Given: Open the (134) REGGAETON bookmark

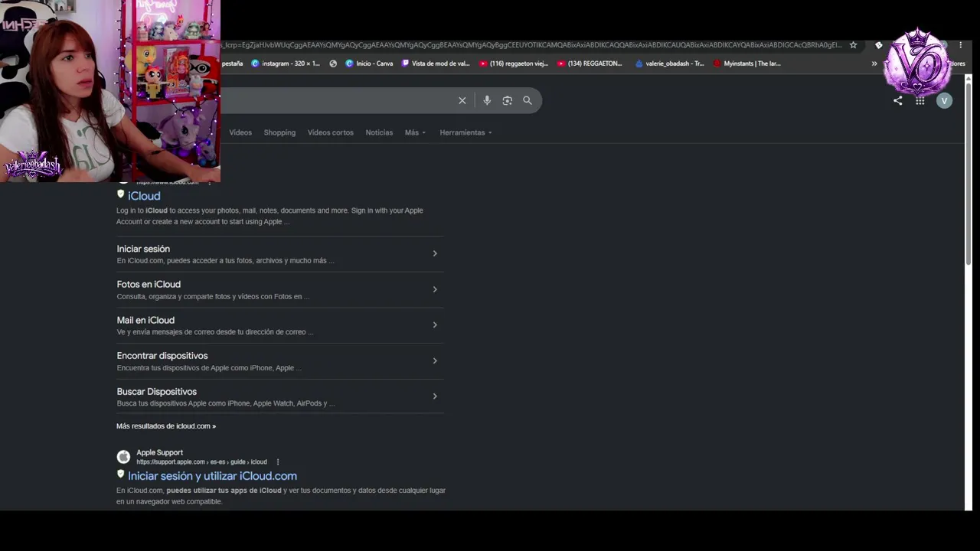Looking at the screenshot, I should pos(590,64).
